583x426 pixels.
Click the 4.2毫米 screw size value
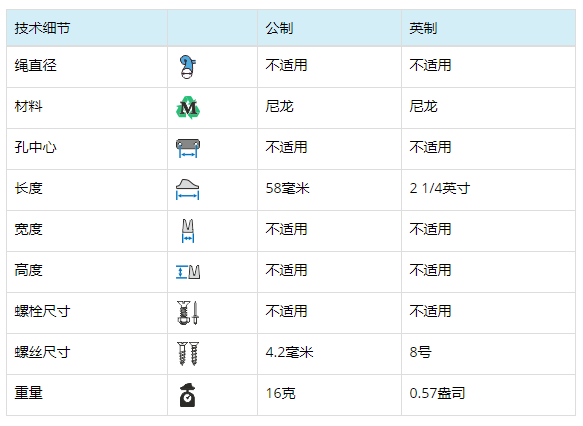tap(289, 352)
